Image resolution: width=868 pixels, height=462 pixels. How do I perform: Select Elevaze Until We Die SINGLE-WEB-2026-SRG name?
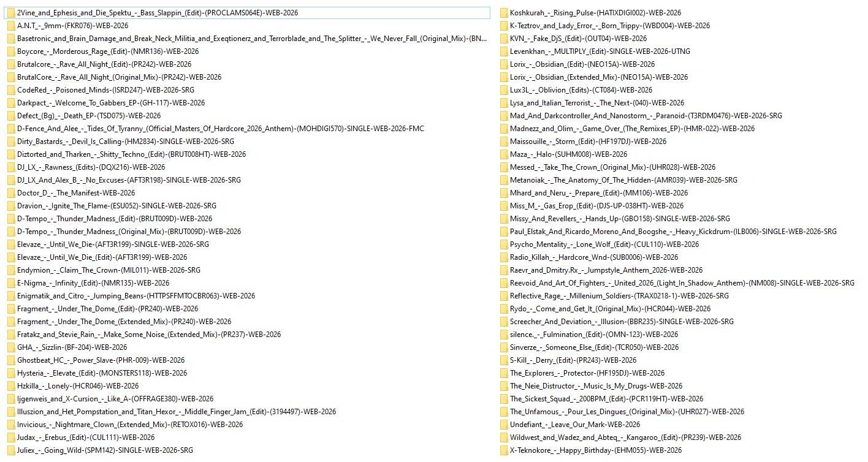coord(113,244)
